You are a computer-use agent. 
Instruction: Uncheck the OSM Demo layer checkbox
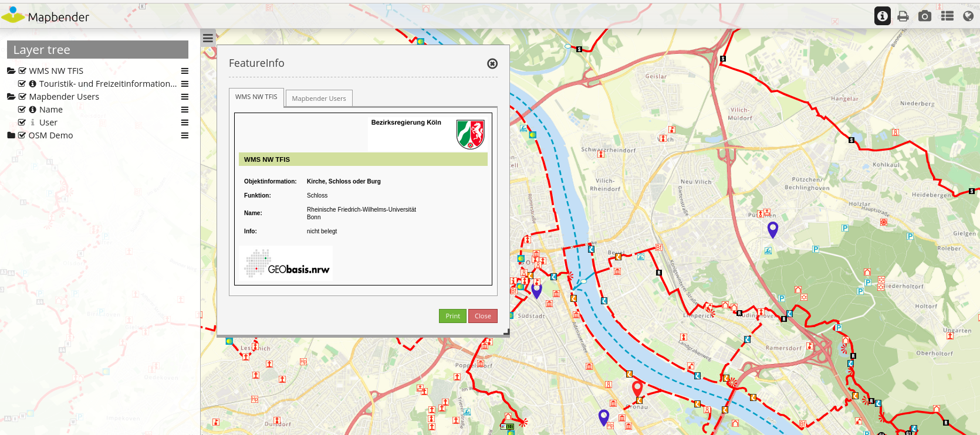pos(22,135)
